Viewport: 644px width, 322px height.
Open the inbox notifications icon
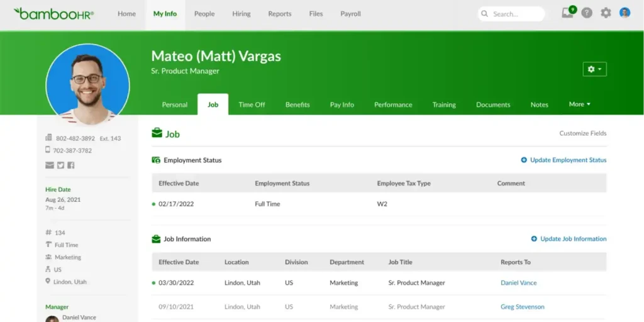(x=568, y=13)
